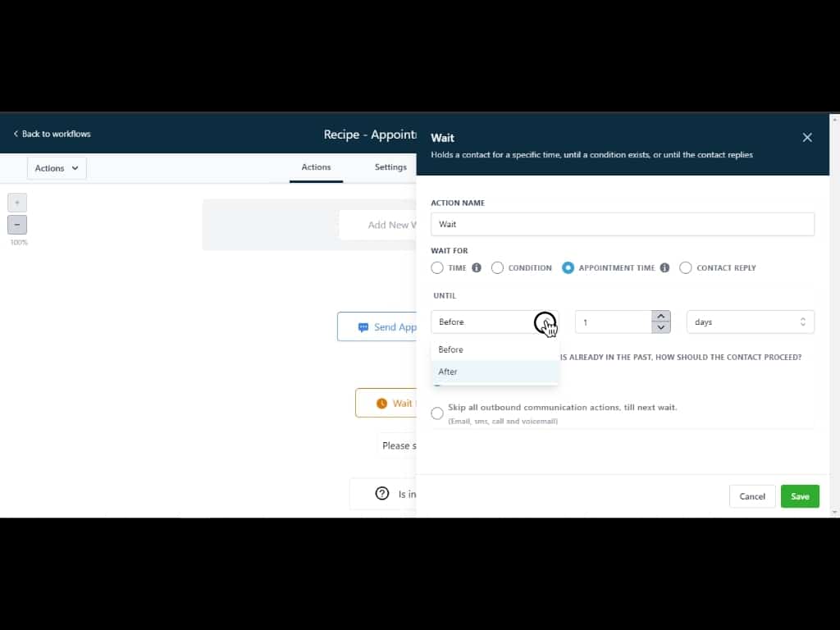The width and height of the screenshot is (840, 630).
Task: Close the Wait panel with X icon
Action: (x=807, y=138)
